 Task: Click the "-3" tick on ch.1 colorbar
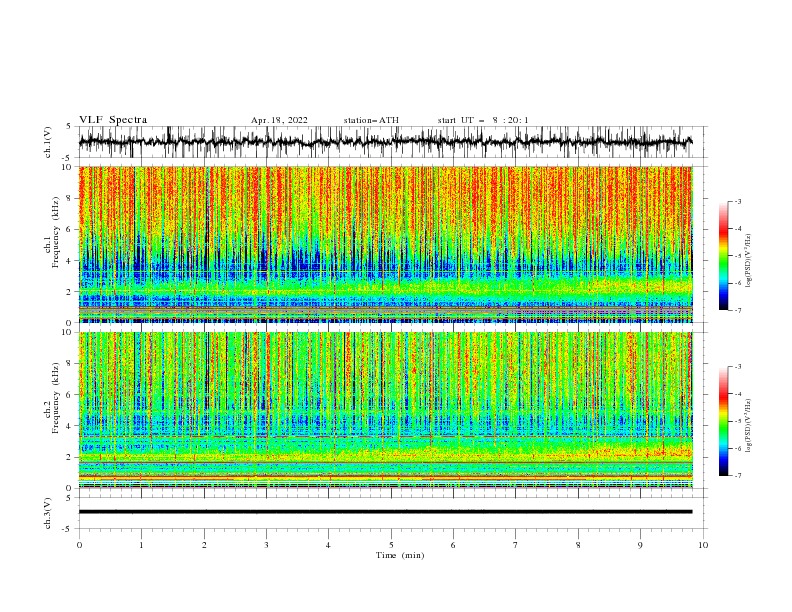[738, 201]
